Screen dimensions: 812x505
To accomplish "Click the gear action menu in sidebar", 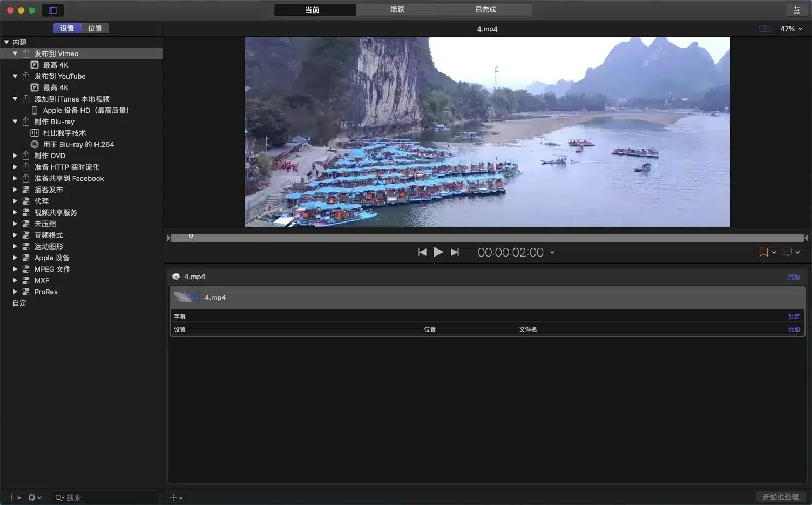I will [35, 497].
